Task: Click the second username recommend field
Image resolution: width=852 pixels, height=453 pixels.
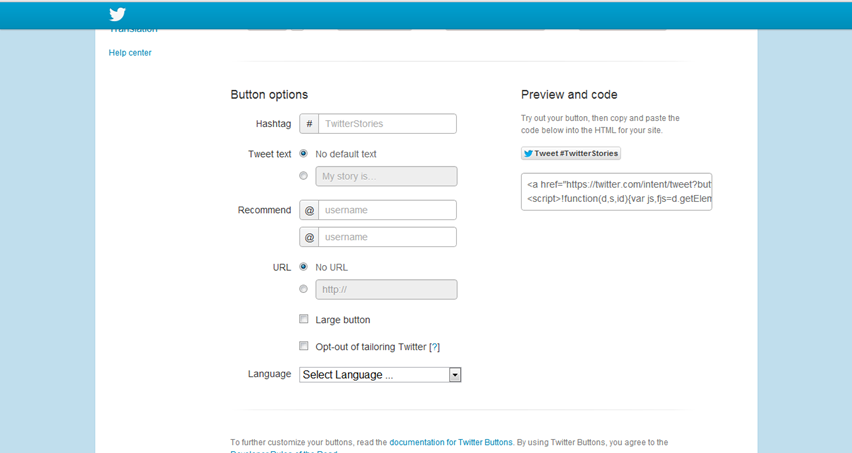Action: (387, 237)
